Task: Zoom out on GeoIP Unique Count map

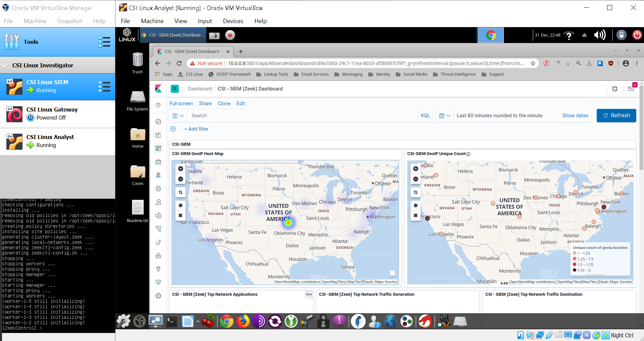Action: pos(416,179)
